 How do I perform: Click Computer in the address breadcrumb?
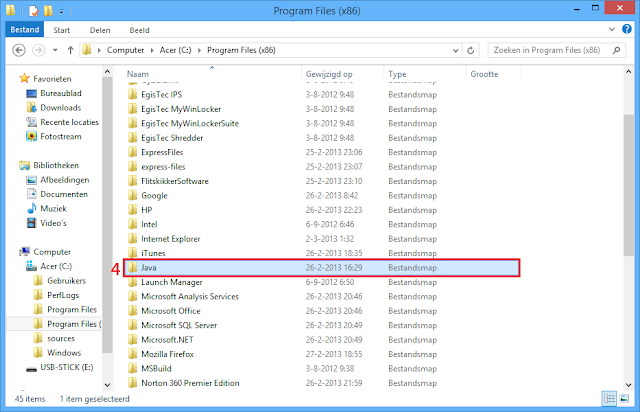pos(125,50)
